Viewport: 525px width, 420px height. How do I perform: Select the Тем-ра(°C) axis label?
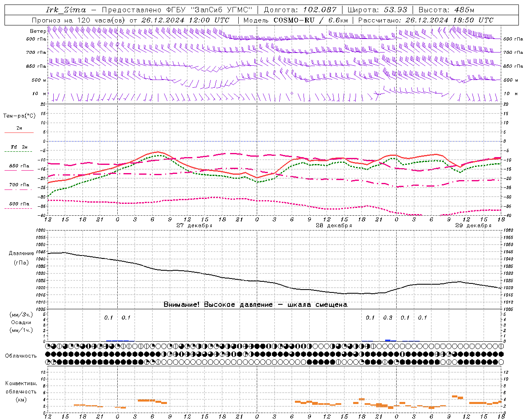19,116
